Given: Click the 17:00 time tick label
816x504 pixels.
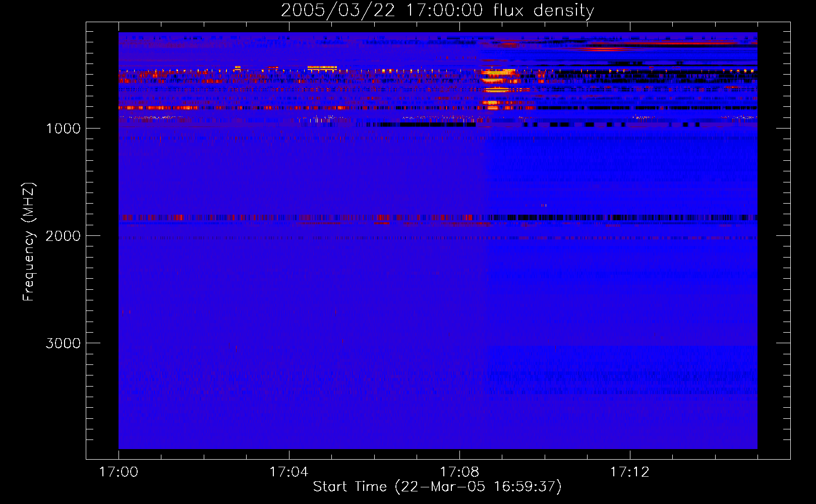Looking at the screenshot, I should tap(119, 472).
